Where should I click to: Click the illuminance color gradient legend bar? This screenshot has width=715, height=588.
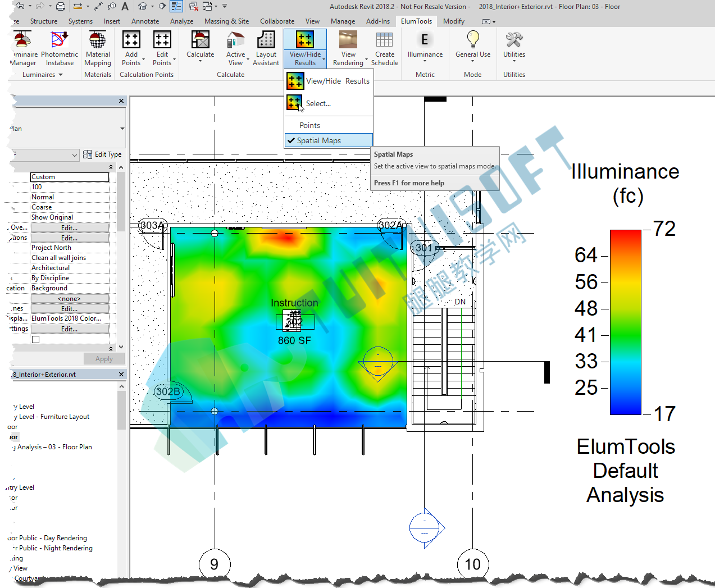pyautogui.click(x=626, y=322)
